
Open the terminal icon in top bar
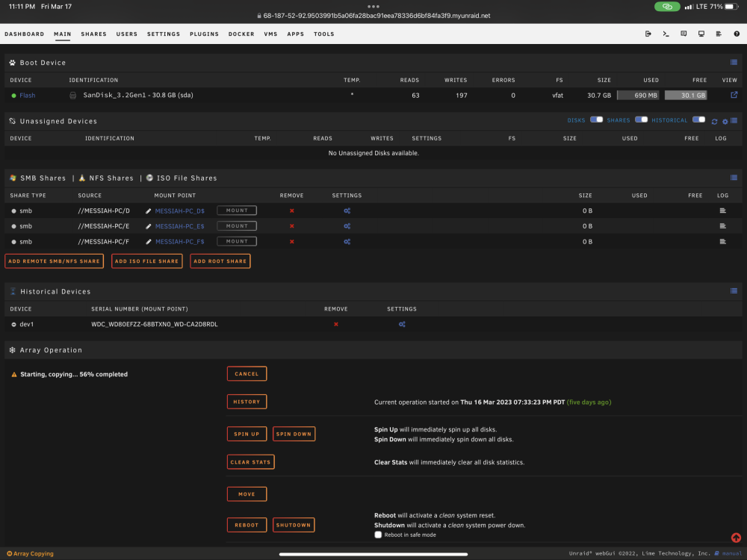(x=666, y=34)
